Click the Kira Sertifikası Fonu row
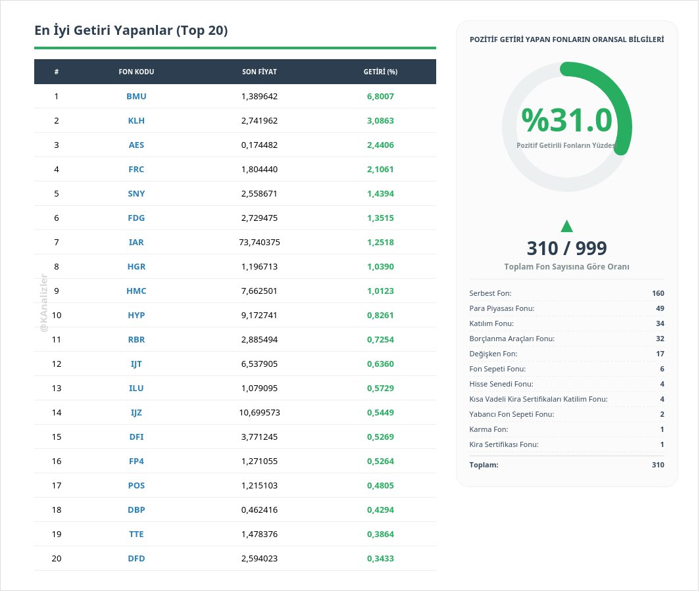The image size is (700, 591). (567, 444)
